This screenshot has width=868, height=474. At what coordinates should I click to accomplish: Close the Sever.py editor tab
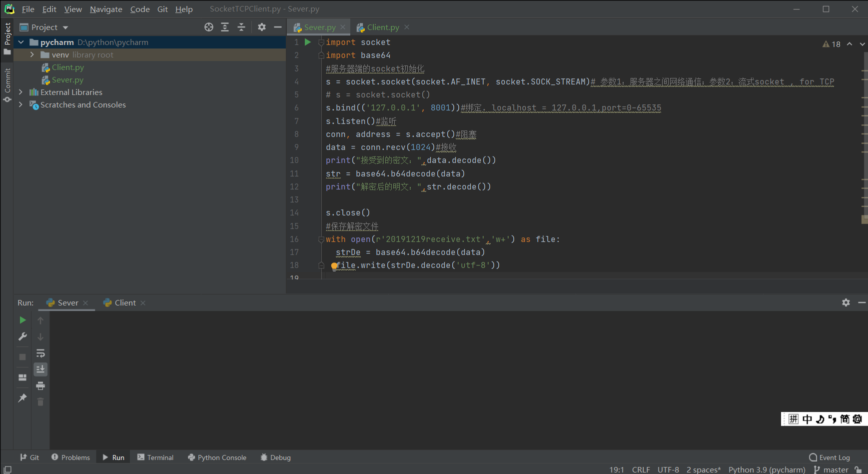tap(343, 27)
